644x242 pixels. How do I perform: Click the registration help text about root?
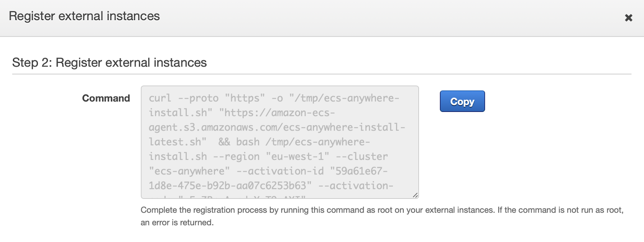(x=382, y=210)
